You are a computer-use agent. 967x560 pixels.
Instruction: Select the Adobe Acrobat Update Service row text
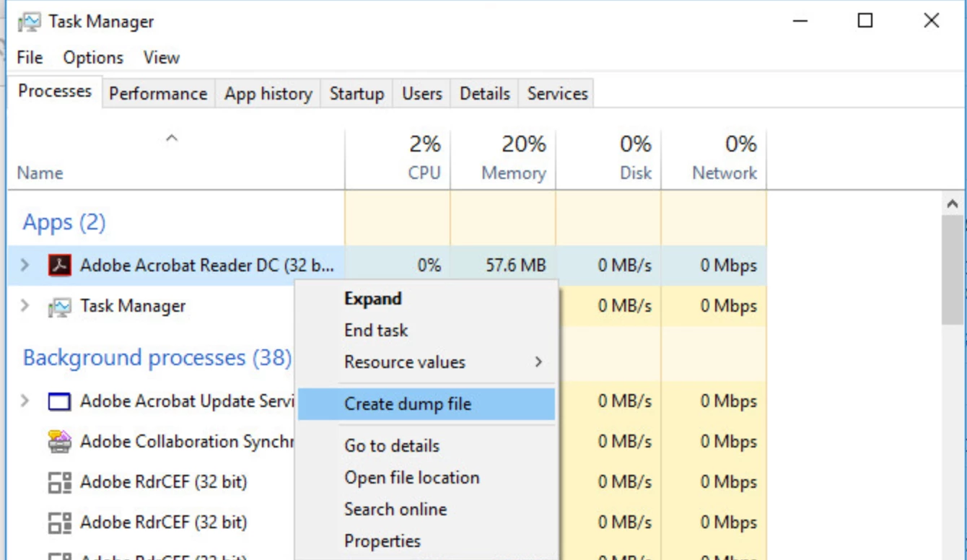189,401
